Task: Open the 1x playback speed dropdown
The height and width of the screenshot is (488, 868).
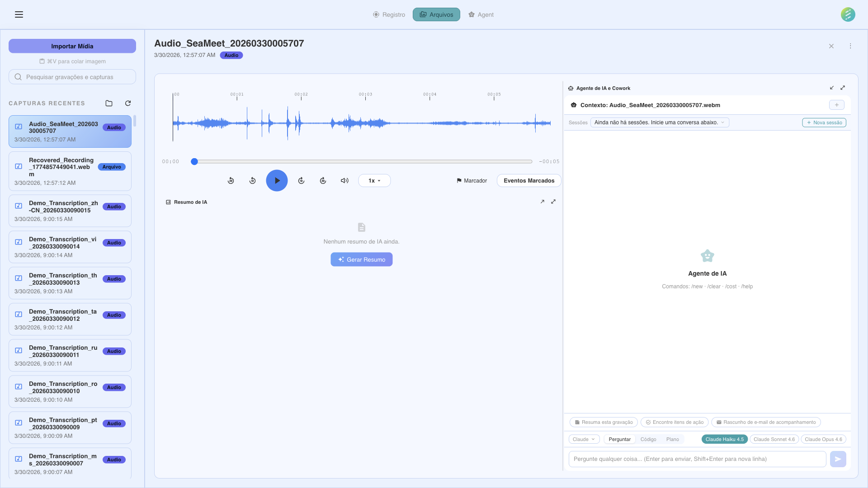Action: 374,180
